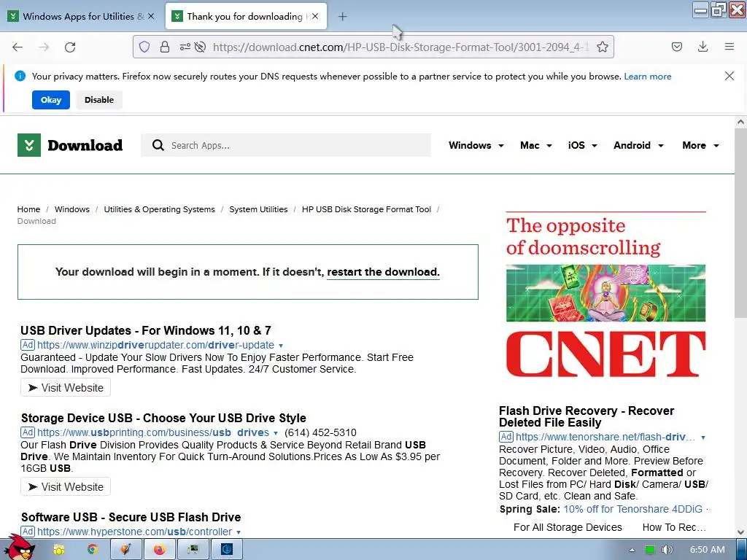747x560 pixels.
Task: Open the Firefox application menu
Action: click(729, 47)
